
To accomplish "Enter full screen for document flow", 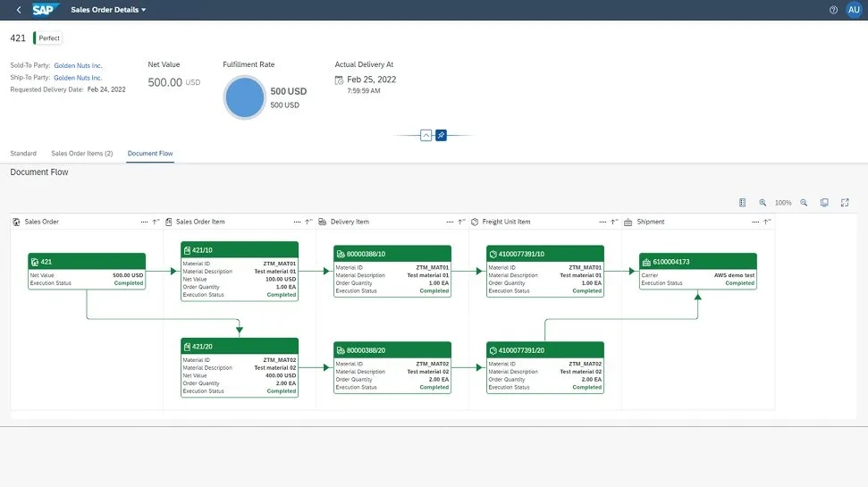I will 845,203.
